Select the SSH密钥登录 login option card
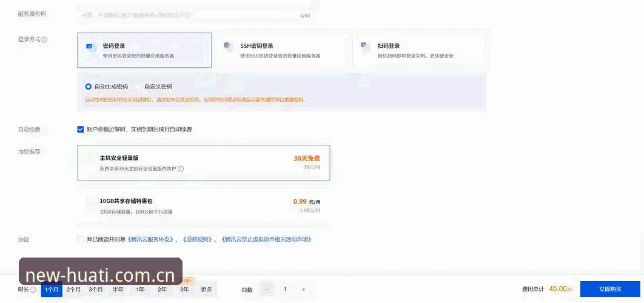 (x=281, y=50)
